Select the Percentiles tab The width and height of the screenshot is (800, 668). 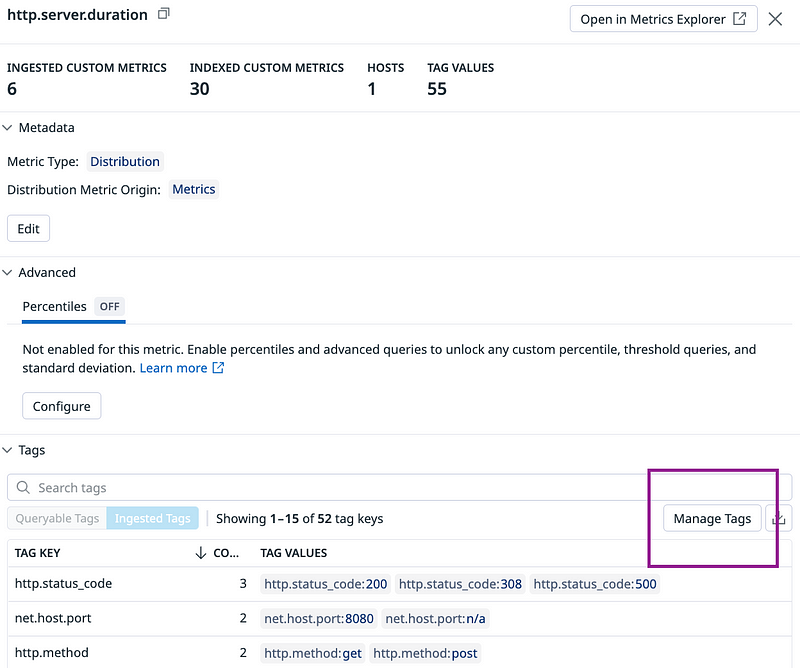pyautogui.click(x=54, y=306)
